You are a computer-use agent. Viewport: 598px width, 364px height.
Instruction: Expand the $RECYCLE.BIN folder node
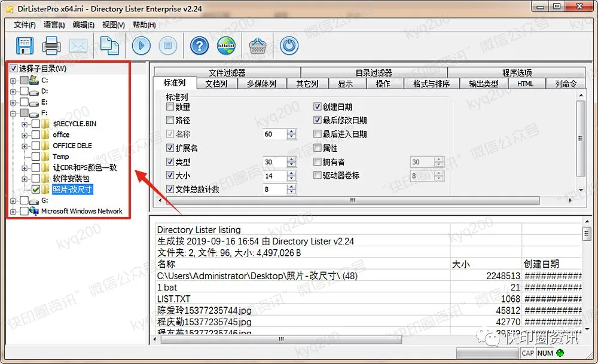[x=25, y=124]
